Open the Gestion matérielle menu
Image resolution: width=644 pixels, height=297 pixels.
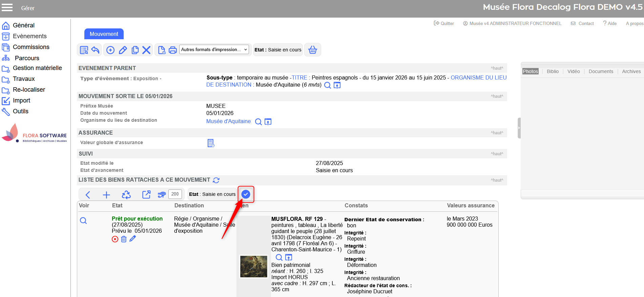pos(37,68)
